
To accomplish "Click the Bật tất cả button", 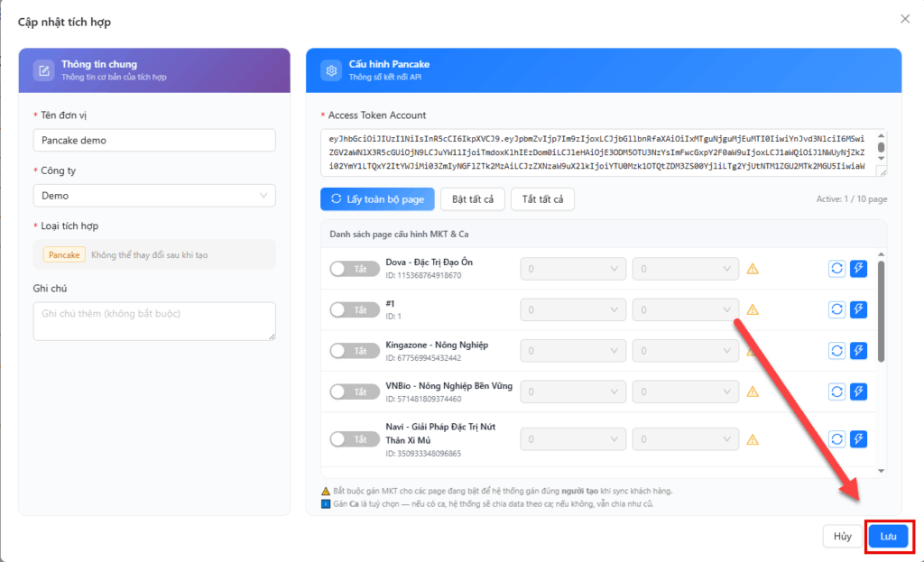I will pos(473,199).
